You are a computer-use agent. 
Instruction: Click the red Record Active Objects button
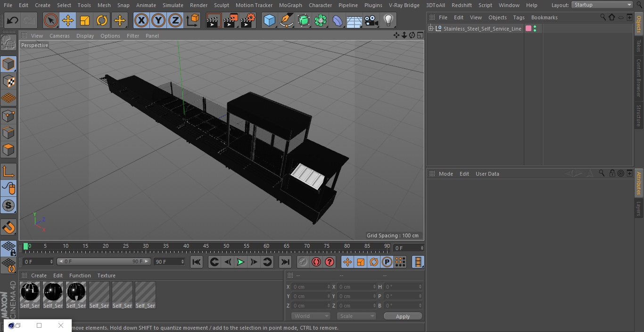pos(303,262)
